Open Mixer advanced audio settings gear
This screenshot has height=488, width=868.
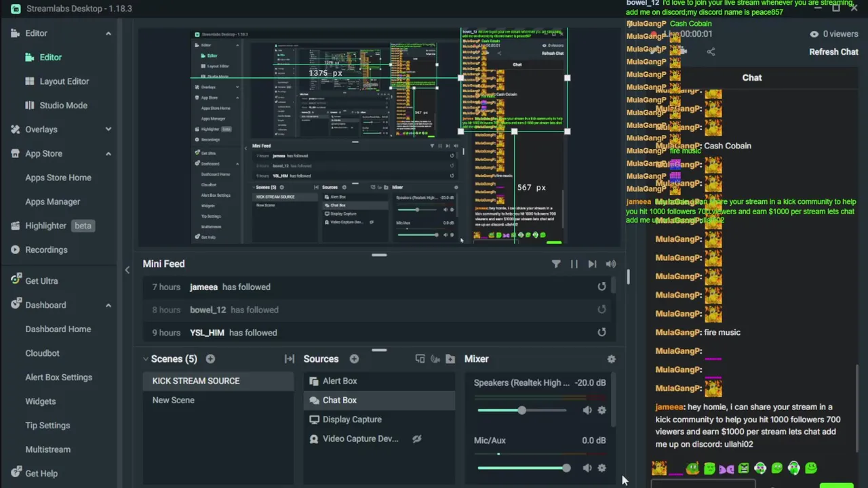612,359
